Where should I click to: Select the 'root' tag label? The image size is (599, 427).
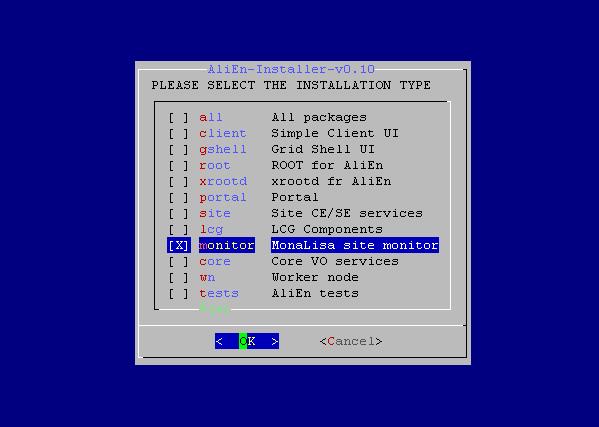click(x=215, y=166)
